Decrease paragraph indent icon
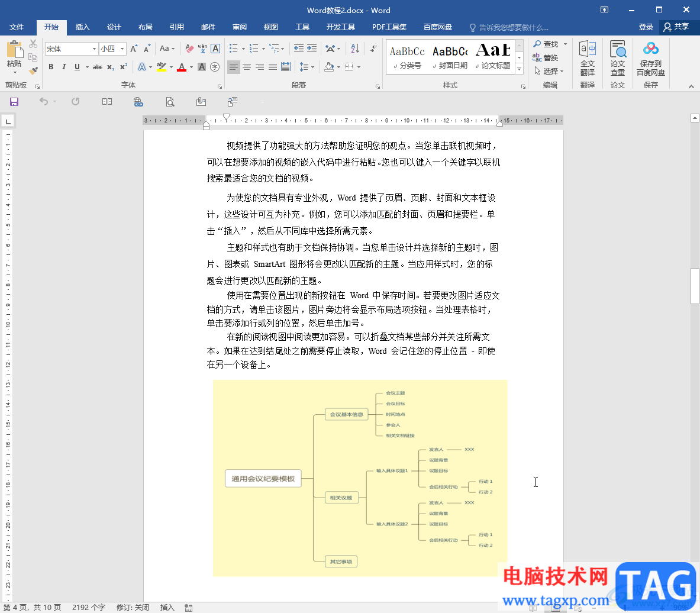Viewport: 700px width, 613px height. point(299,49)
